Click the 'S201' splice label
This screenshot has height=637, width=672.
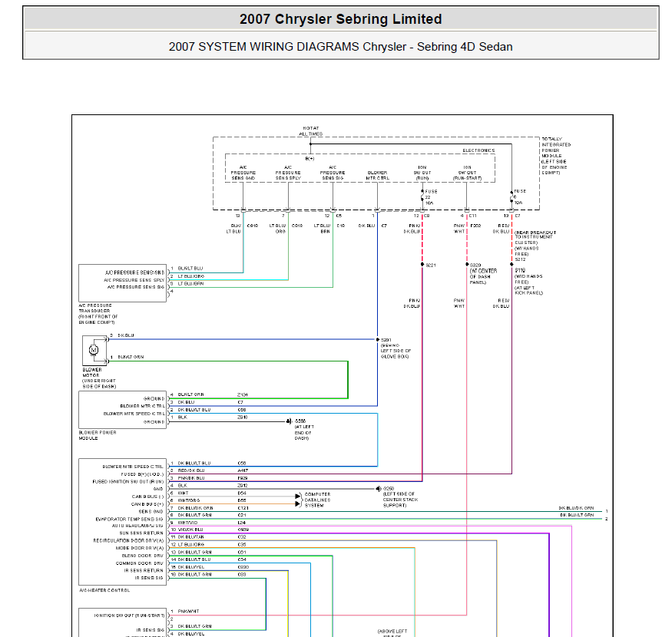coord(386,340)
